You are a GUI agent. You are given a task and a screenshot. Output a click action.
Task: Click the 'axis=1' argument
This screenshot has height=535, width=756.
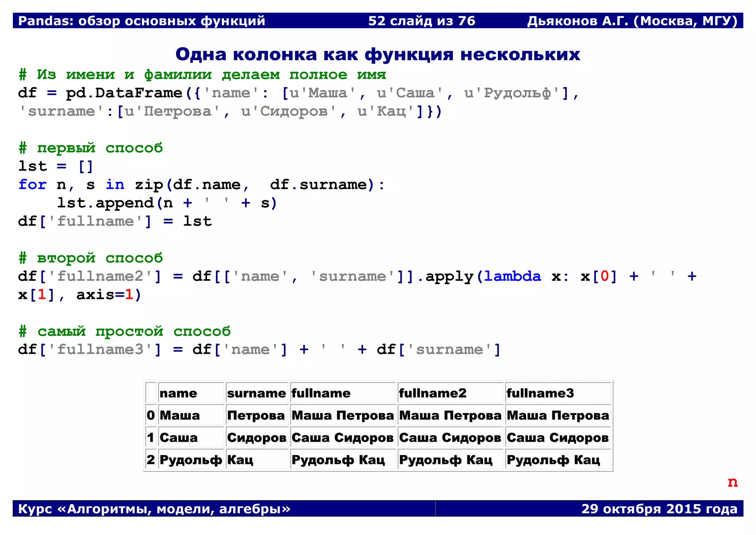click(x=104, y=294)
